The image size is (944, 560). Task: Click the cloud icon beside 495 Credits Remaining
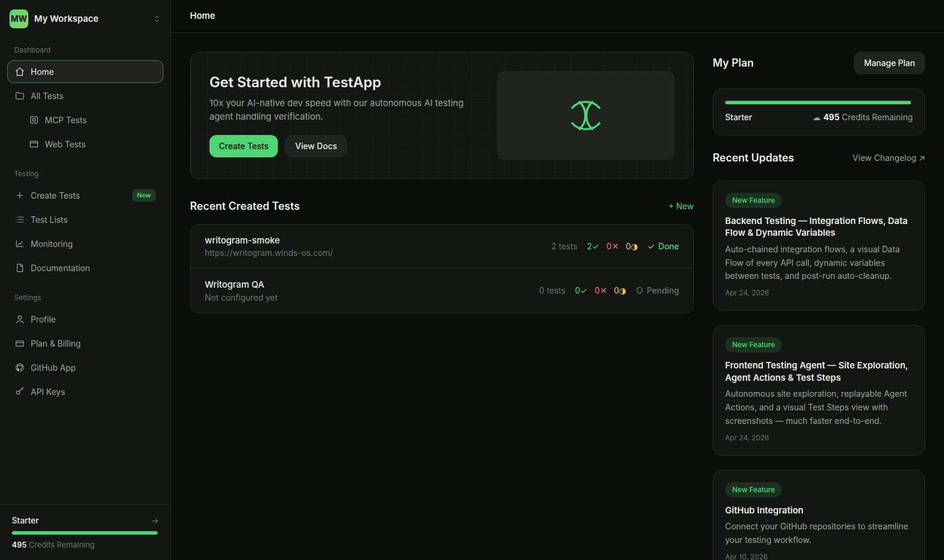point(817,118)
